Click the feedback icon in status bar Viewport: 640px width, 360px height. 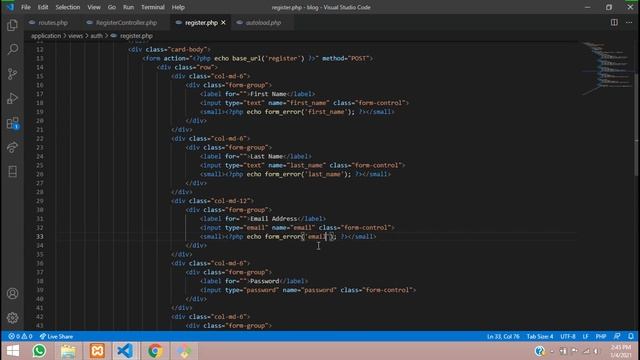pyautogui.click(x=617, y=336)
